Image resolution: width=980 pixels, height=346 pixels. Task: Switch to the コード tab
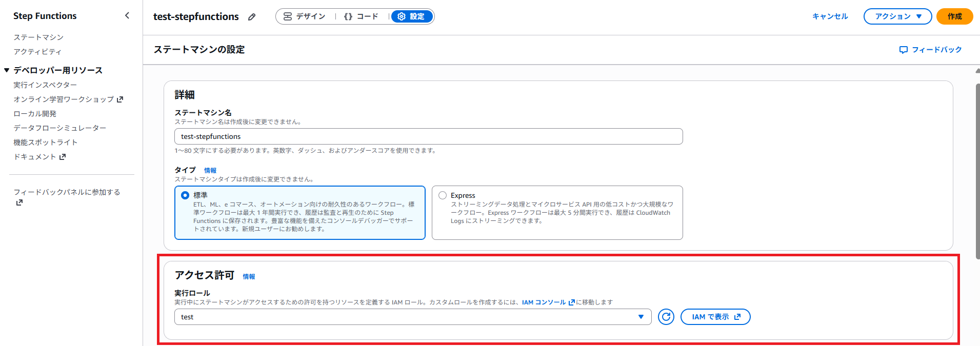pyautogui.click(x=361, y=16)
